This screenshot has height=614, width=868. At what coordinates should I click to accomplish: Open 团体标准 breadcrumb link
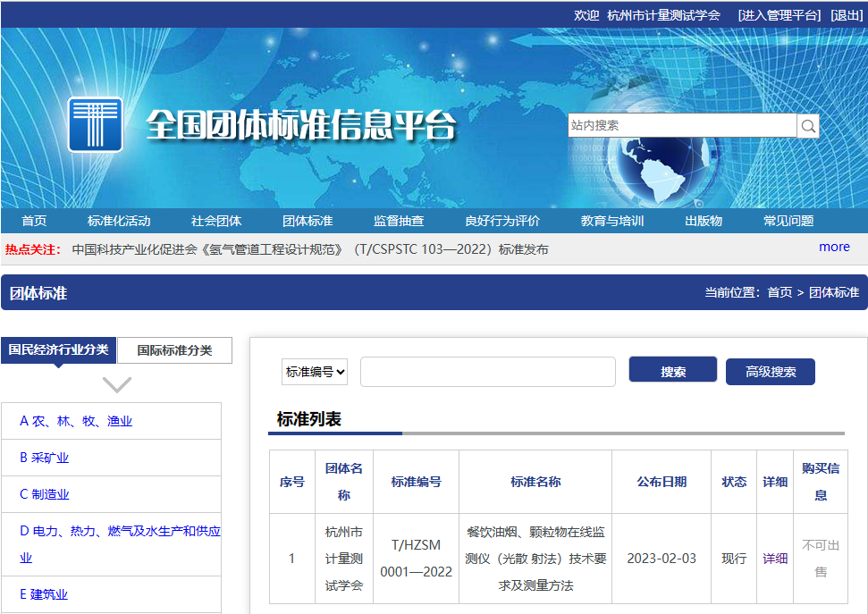click(x=834, y=292)
